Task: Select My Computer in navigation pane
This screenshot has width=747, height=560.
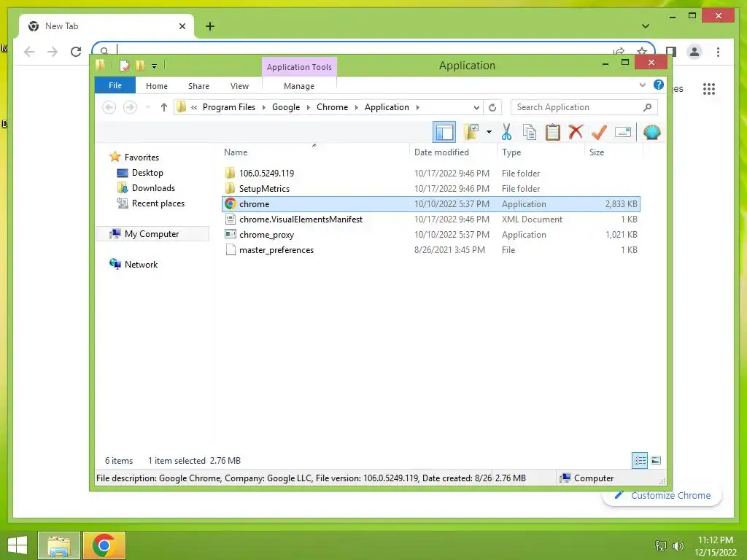Action: click(152, 234)
